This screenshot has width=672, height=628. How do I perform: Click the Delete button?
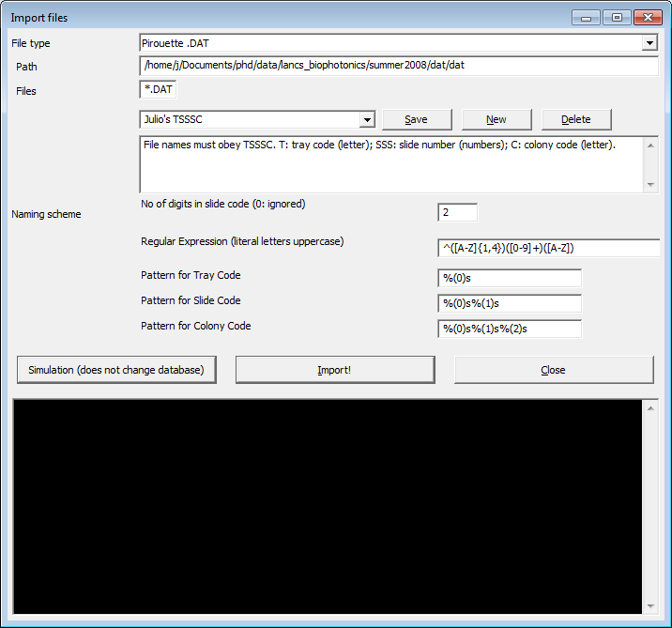pos(576,119)
